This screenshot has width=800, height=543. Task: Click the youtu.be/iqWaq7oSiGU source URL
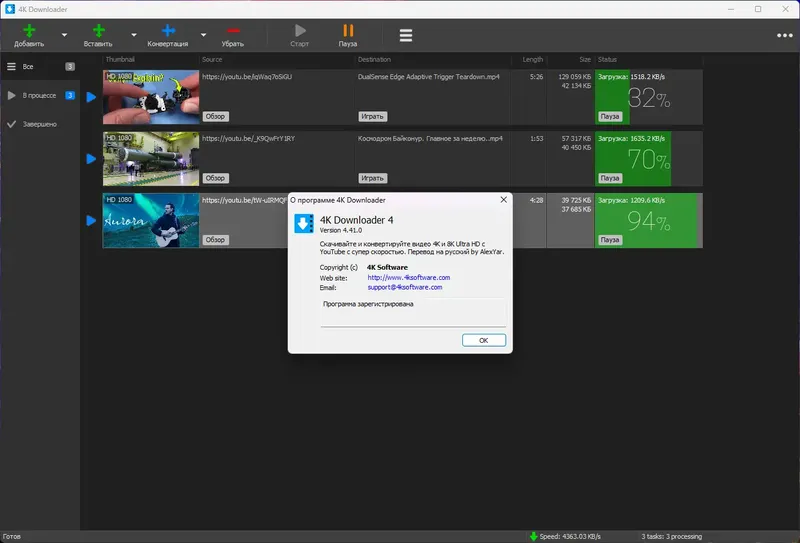pos(247,77)
